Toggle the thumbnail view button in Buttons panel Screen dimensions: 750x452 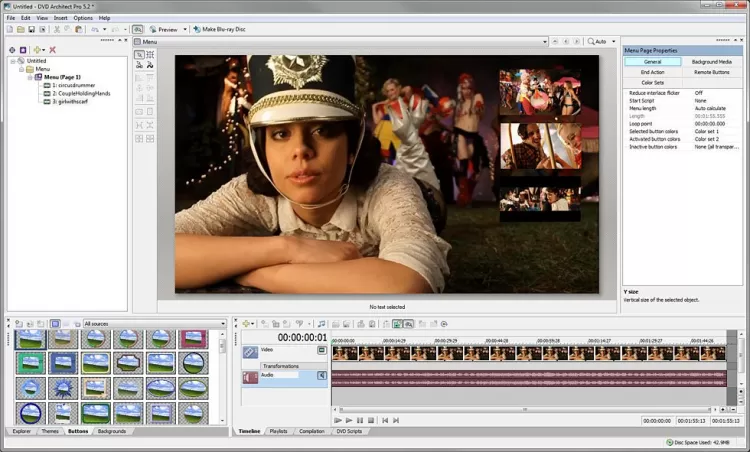pos(55,324)
